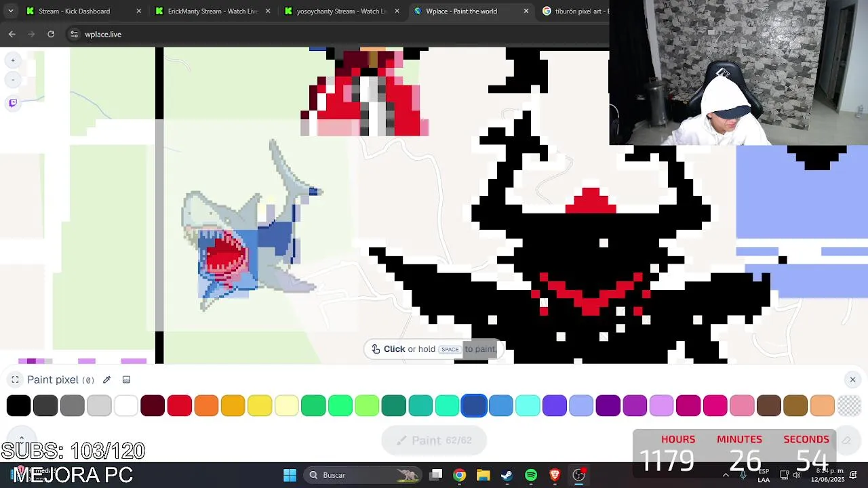Select the pencil tool beside Paint pixel
Screen dimensions: 868x488
click(106, 380)
